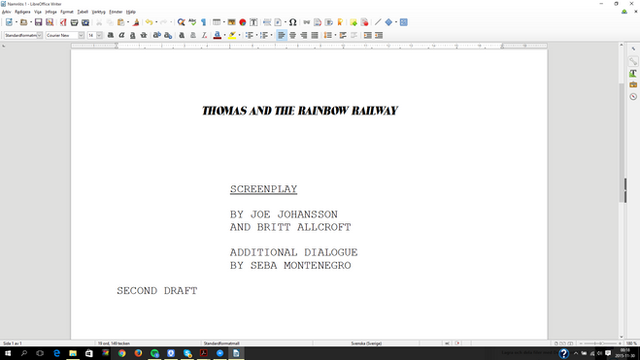Toggle italic formatting
The height and width of the screenshot is (360, 640).
pyautogui.click(x=122, y=36)
